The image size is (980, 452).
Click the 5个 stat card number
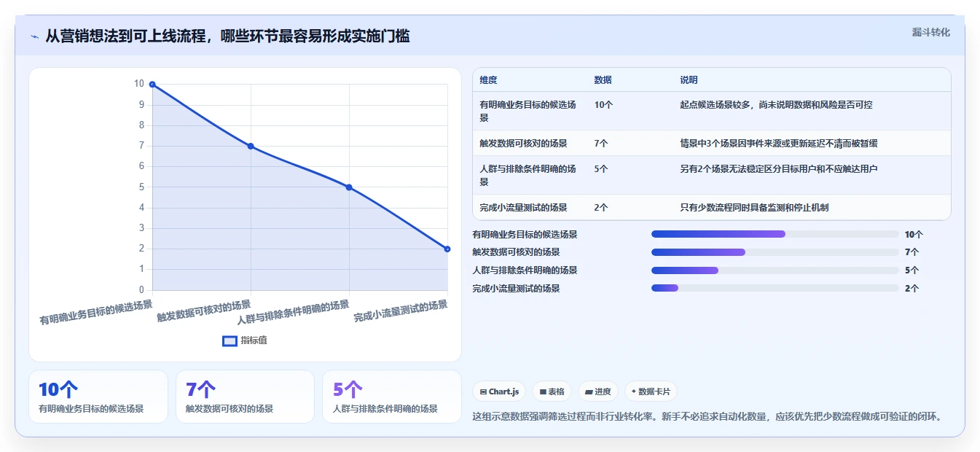pyautogui.click(x=348, y=389)
